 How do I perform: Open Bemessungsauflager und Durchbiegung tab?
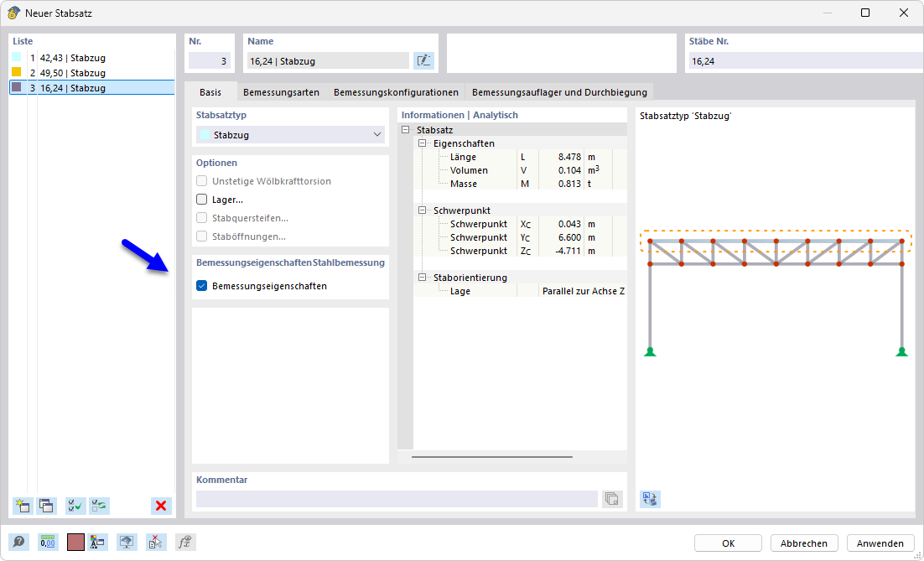[559, 92]
